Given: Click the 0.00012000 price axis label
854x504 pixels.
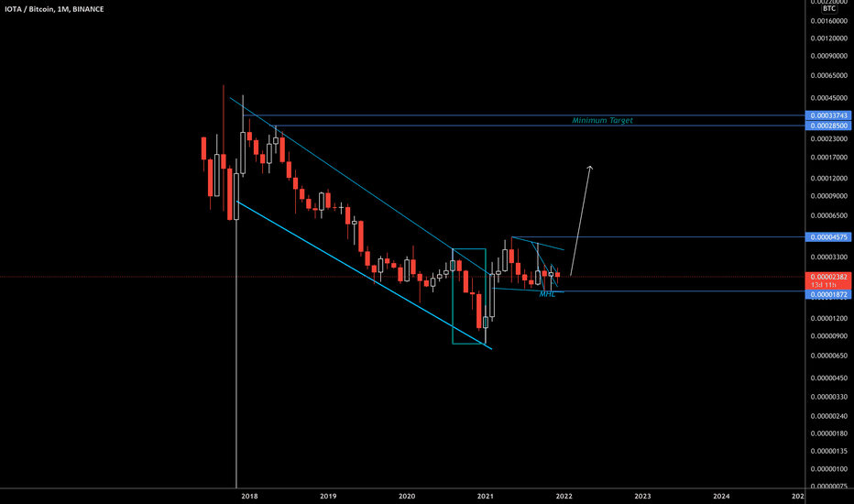Looking at the screenshot, I should coord(829,178).
